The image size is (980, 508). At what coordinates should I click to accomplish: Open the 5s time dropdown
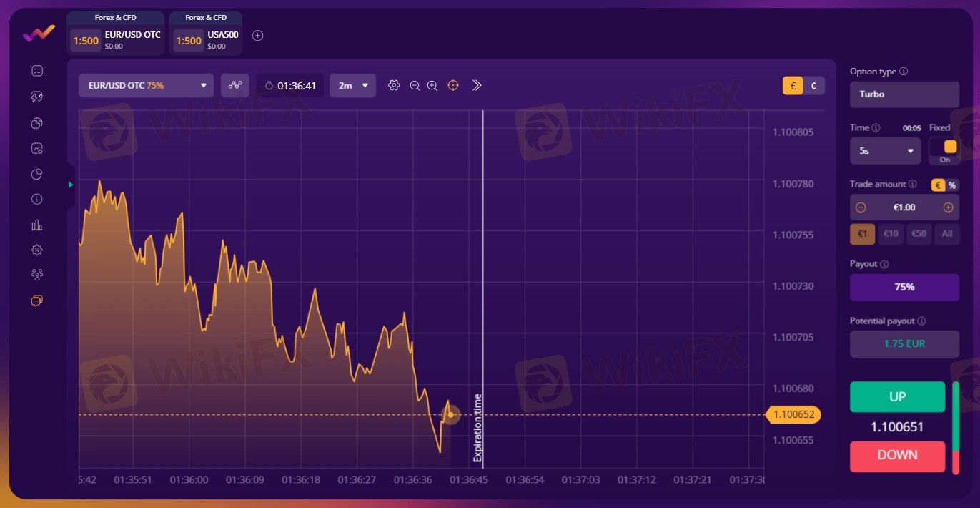[x=885, y=151]
